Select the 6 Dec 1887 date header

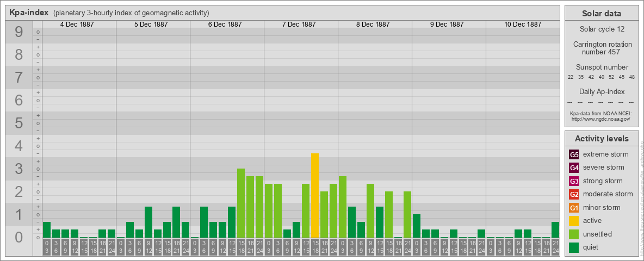(x=225, y=24)
